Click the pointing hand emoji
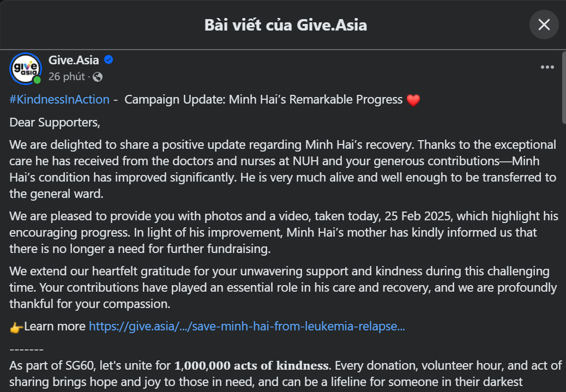 point(16,327)
